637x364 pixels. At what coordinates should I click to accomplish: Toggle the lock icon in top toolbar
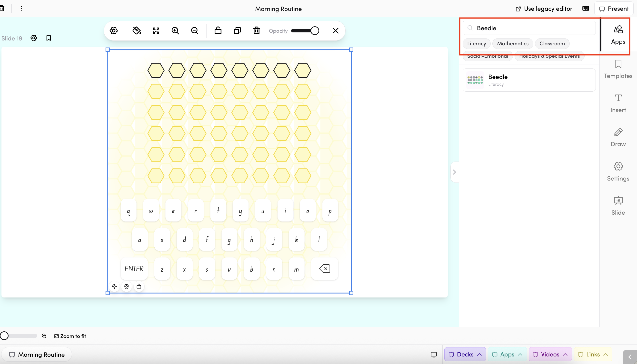click(x=218, y=31)
